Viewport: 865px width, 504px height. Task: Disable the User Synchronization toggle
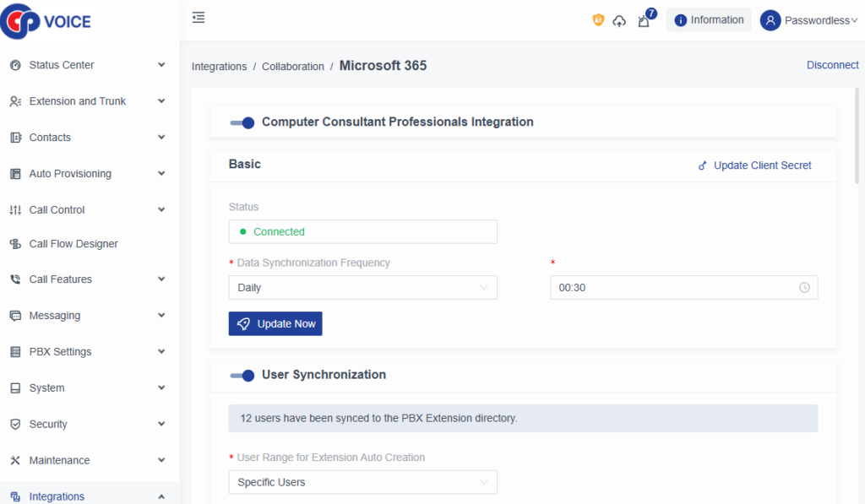click(x=242, y=376)
